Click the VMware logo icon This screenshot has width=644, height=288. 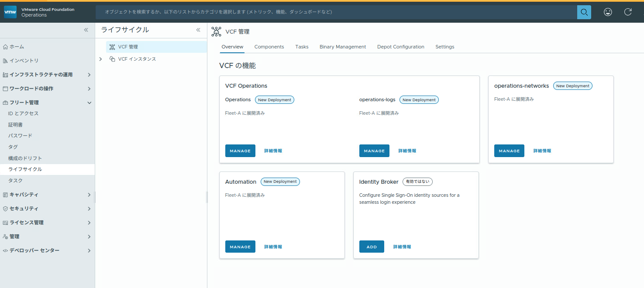pos(10,12)
